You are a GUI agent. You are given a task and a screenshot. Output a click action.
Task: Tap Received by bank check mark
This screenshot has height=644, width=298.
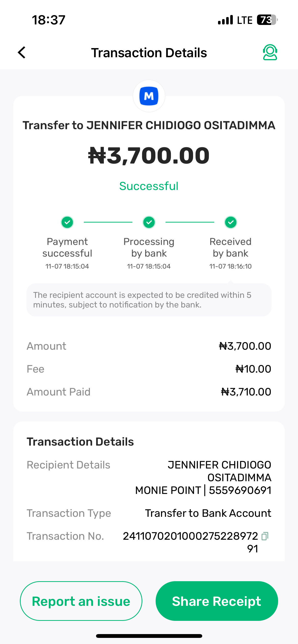click(x=231, y=222)
